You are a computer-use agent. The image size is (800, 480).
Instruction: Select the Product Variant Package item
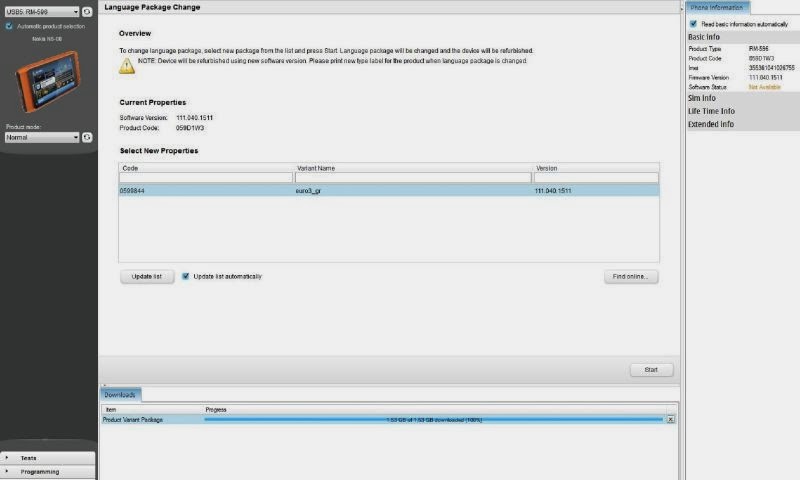(133, 420)
